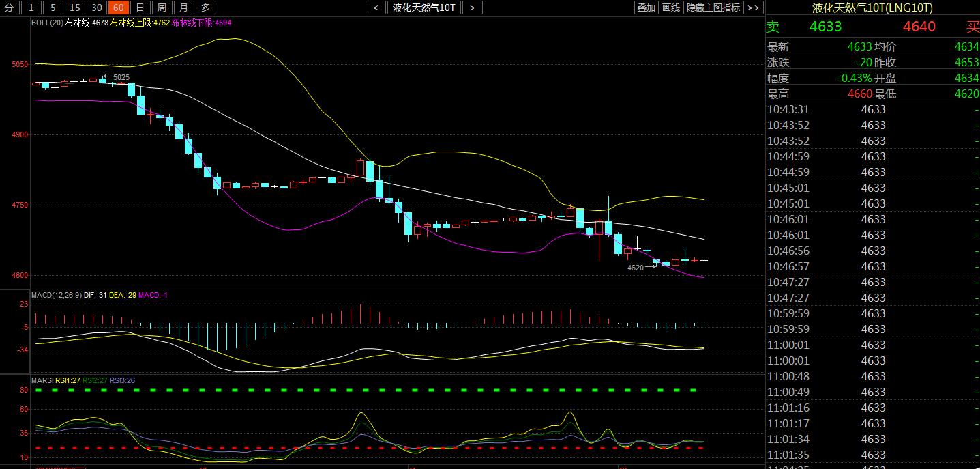Activate the 画线 drawing tool

tap(671, 8)
